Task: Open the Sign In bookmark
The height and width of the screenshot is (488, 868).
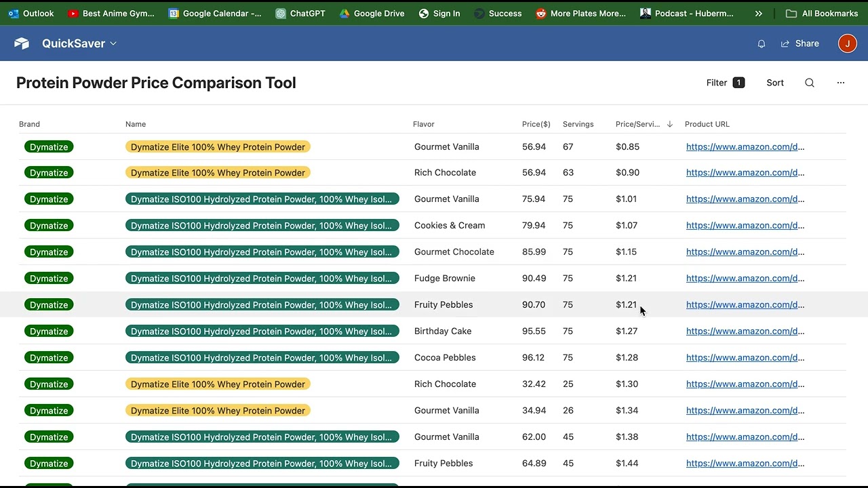Action: point(439,13)
